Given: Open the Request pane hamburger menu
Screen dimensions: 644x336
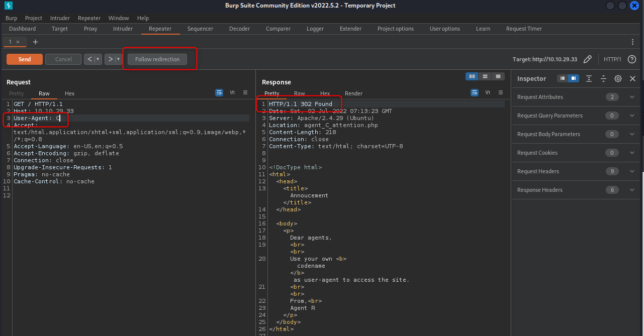Looking at the screenshot, I should click(245, 93).
